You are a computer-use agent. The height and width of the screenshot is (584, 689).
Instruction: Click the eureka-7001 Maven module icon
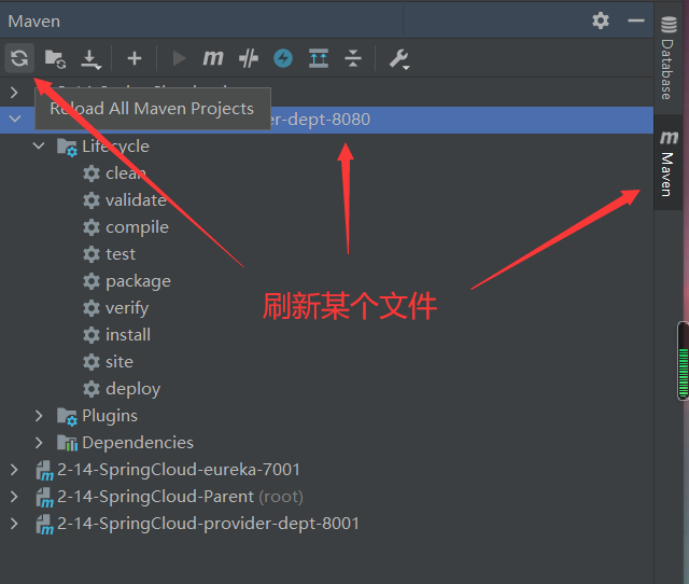pyautogui.click(x=45, y=471)
